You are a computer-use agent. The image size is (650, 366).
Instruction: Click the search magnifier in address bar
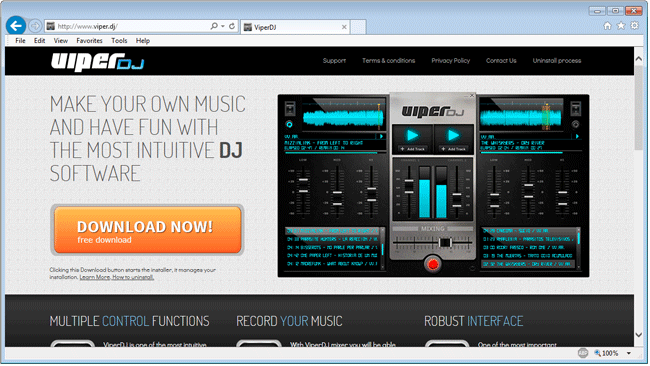[x=214, y=26]
